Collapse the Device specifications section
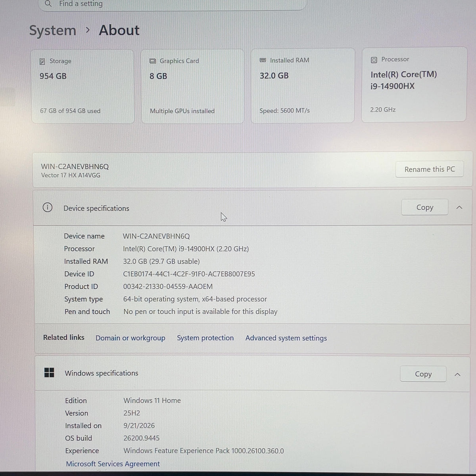This screenshot has width=476, height=476. point(459,207)
